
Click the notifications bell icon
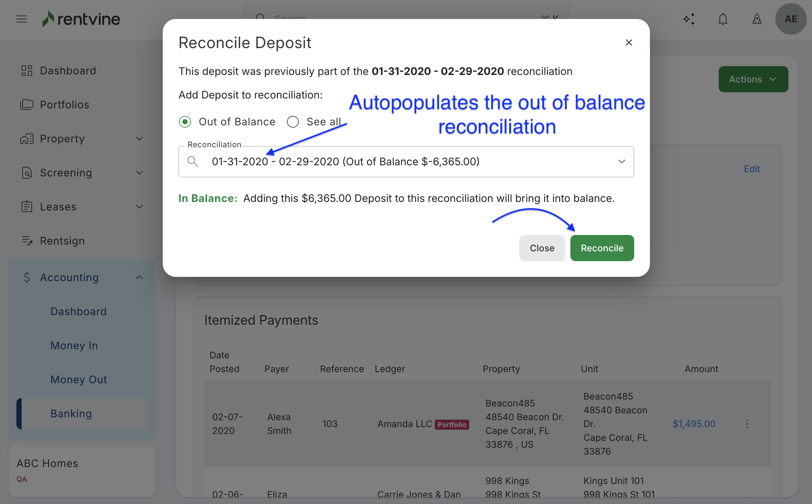pyautogui.click(x=723, y=19)
